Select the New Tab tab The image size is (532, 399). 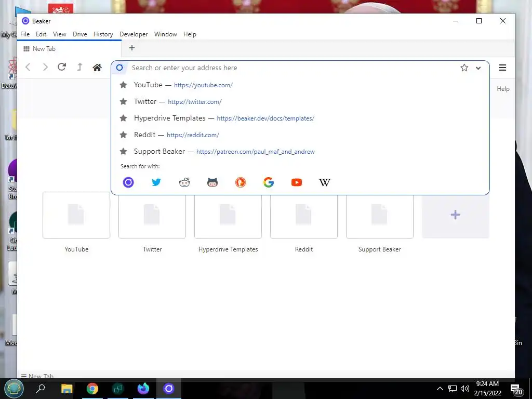[x=70, y=49]
